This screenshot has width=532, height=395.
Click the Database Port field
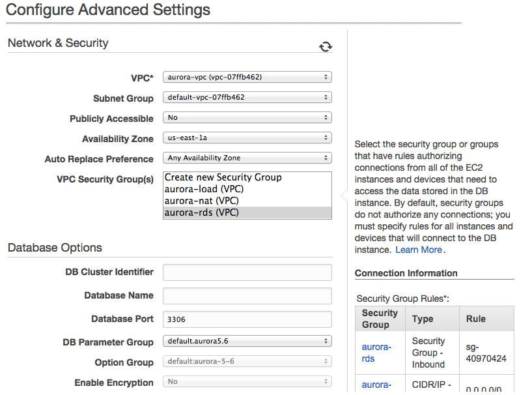(247, 319)
